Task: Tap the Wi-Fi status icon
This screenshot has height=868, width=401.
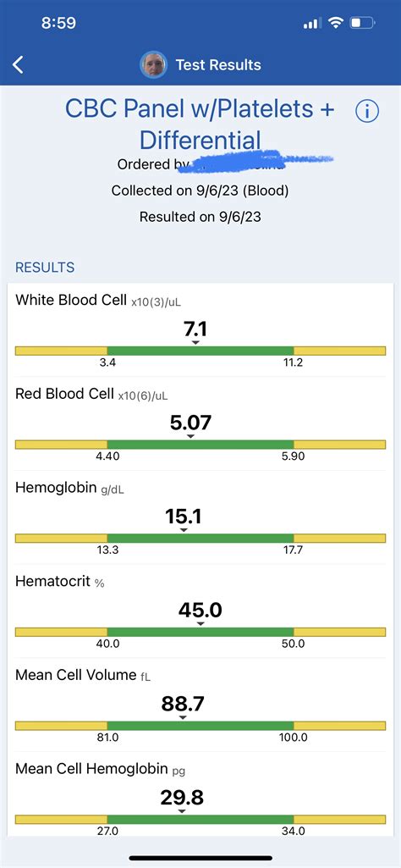Action: 335,23
